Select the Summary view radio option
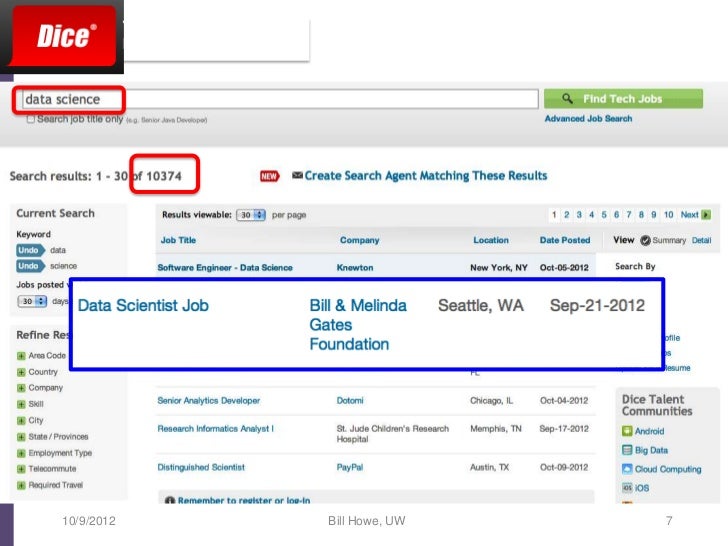 point(645,240)
